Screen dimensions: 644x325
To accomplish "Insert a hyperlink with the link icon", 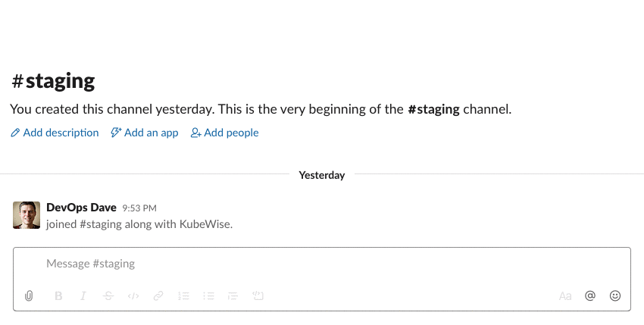I will click(x=158, y=295).
